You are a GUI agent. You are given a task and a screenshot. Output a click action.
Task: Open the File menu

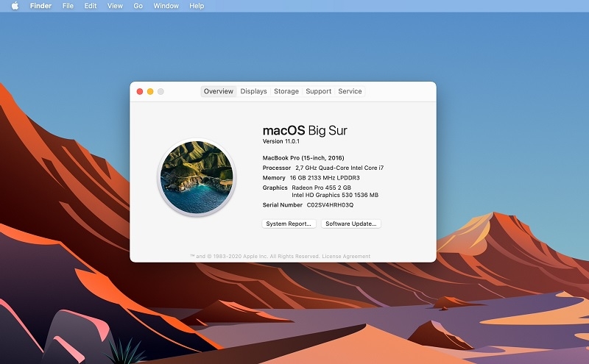pos(68,6)
